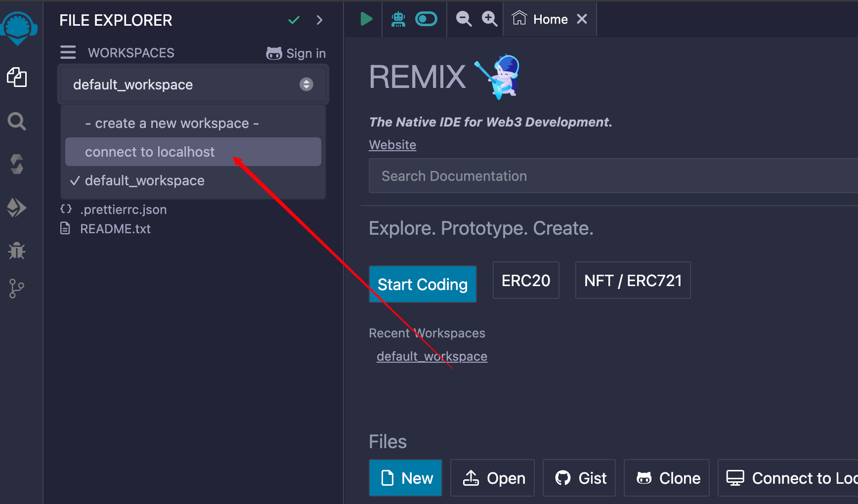Image resolution: width=858 pixels, height=504 pixels.
Task: Open the Solidity compiler icon
Action: point(17,164)
